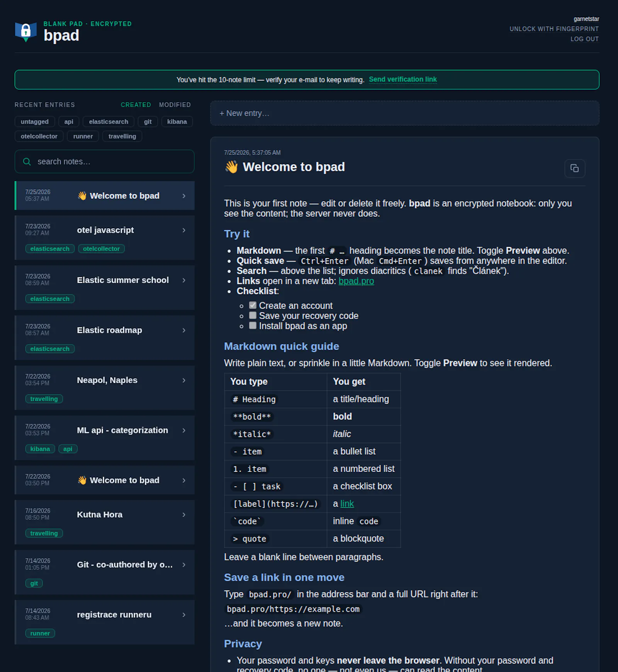The image size is (618, 672).
Task: Click the Expand chevron on Git - co-authored entry
Action: coord(184,565)
